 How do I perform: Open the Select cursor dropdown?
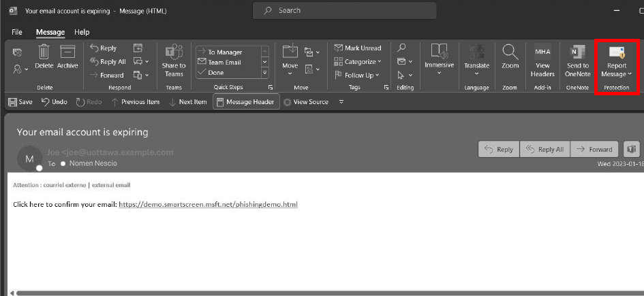click(x=405, y=75)
